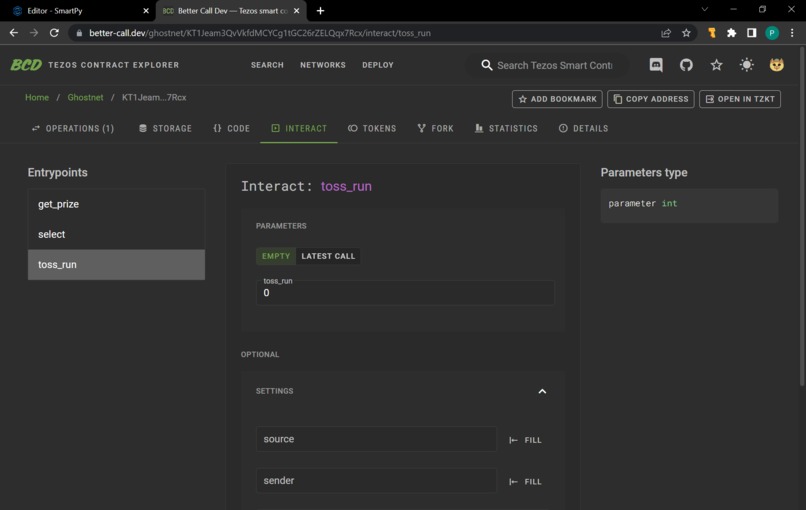
Task: Click the toss_run value input field
Action: 406,293
